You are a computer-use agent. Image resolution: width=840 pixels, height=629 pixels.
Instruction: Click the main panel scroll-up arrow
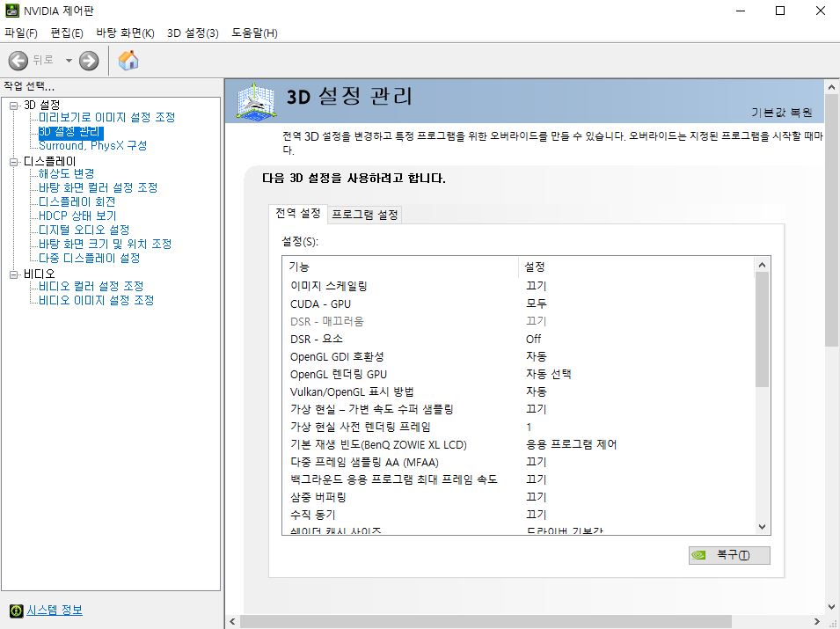tap(831, 87)
